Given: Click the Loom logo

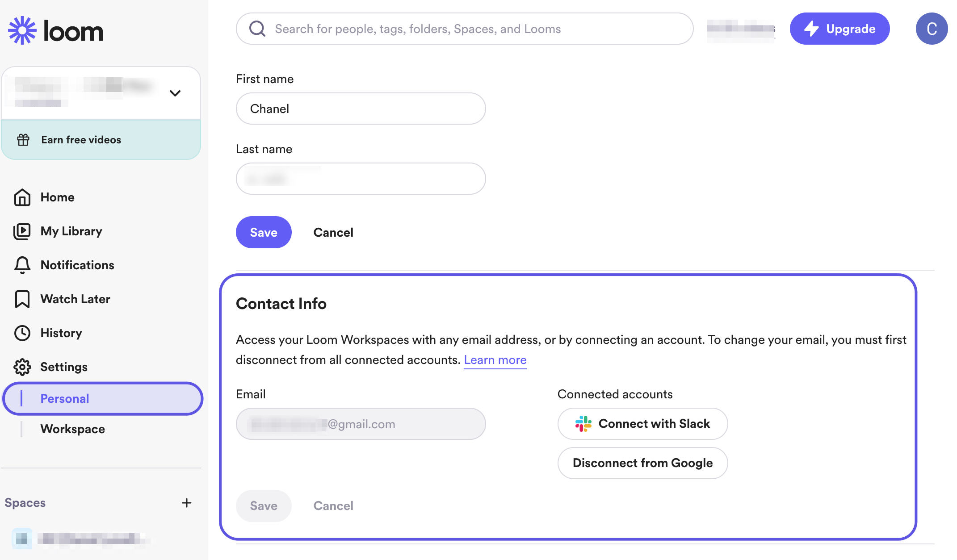Looking at the screenshot, I should (x=55, y=30).
